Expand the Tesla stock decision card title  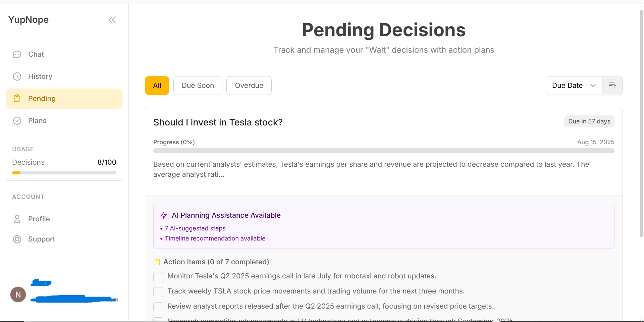click(218, 122)
